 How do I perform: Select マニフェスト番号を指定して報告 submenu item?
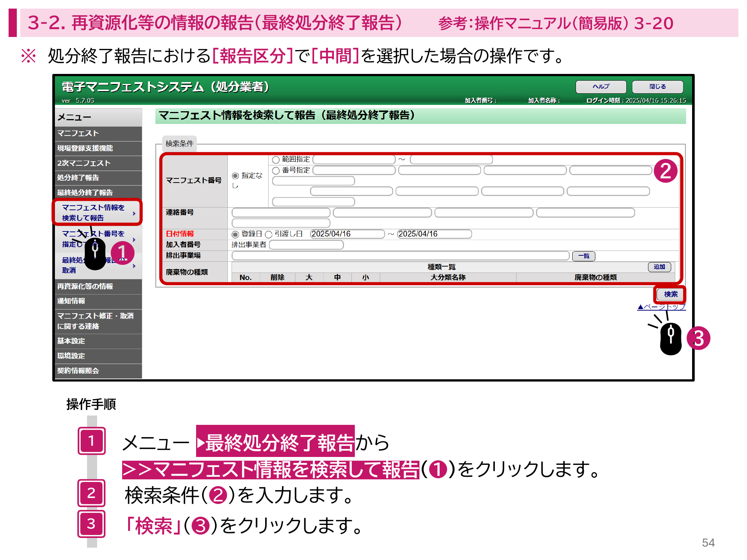98,239
